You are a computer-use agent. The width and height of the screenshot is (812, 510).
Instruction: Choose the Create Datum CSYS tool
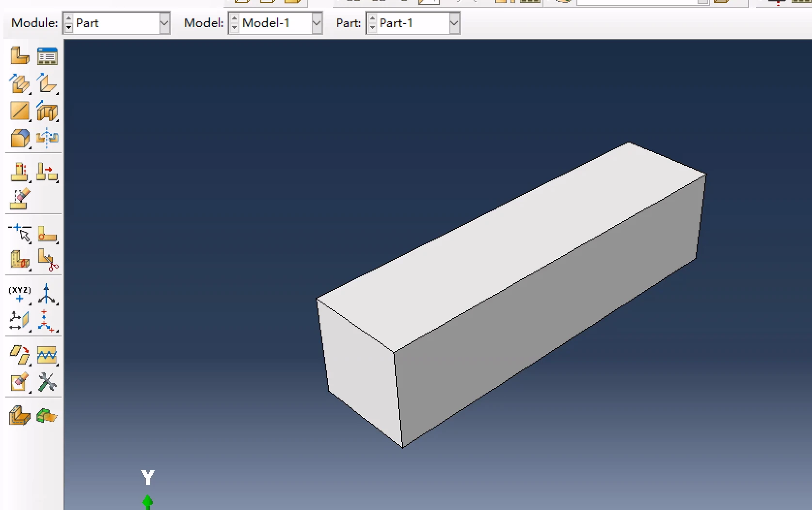(x=47, y=321)
